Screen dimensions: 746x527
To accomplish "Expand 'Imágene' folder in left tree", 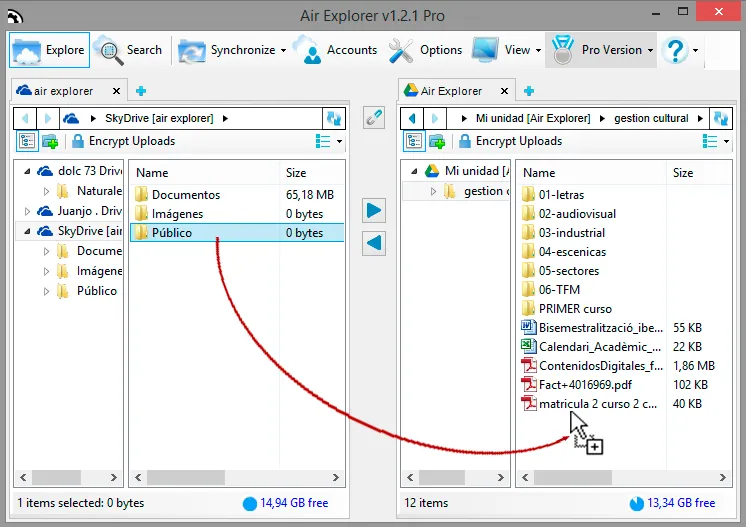I will [x=46, y=271].
